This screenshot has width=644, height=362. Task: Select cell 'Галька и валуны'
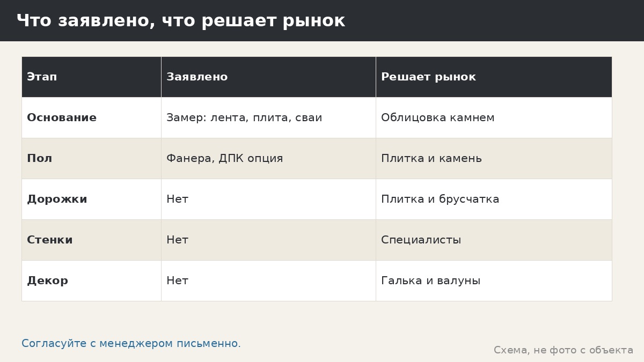[494, 280]
